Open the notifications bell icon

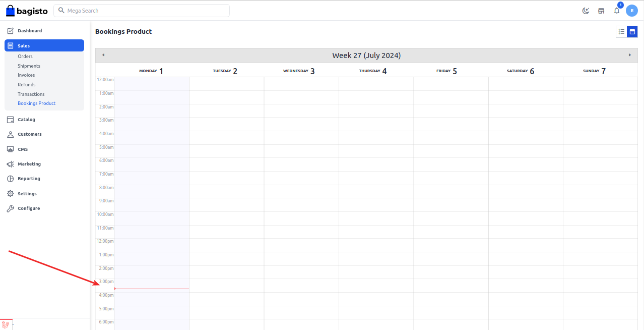pos(616,11)
